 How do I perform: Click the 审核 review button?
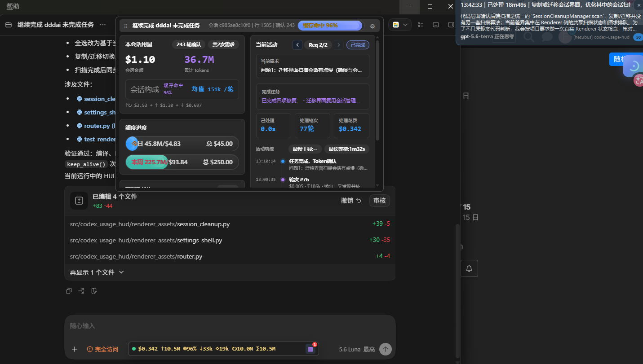tap(380, 201)
